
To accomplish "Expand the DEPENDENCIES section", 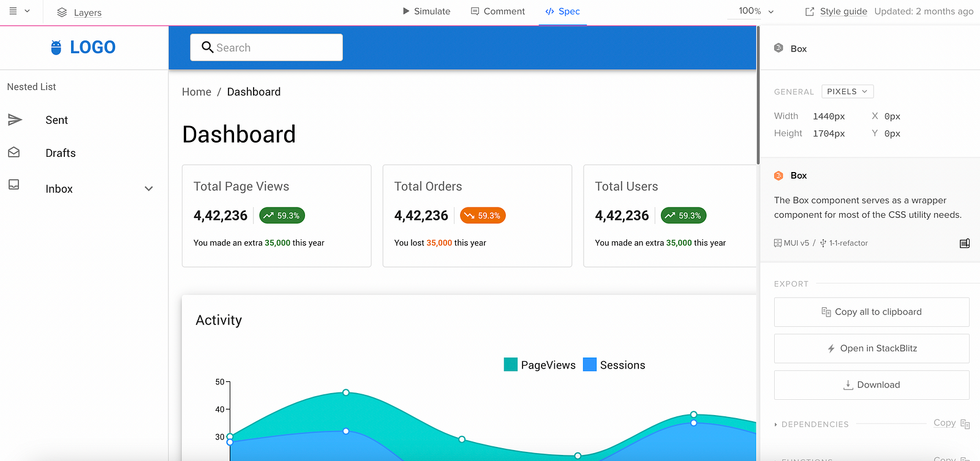I will (x=811, y=424).
